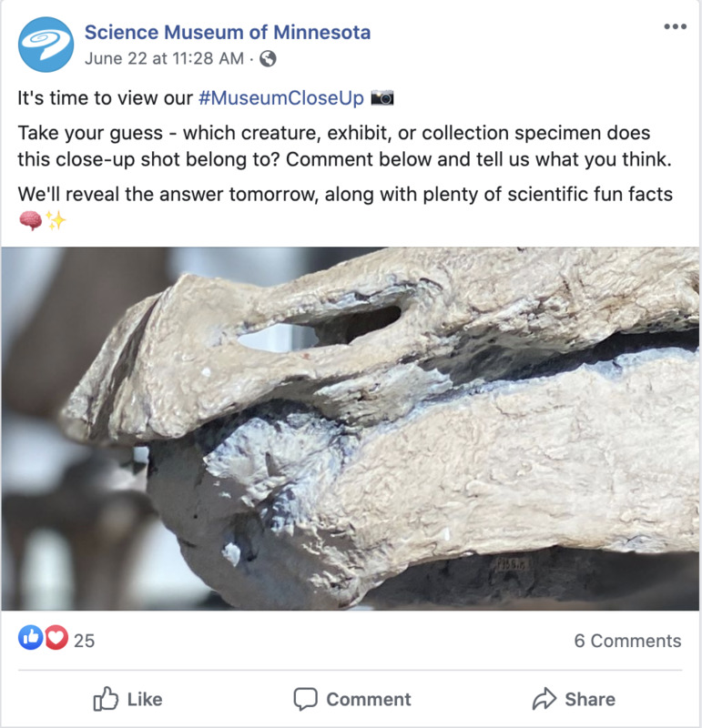Image resolution: width=702 pixels, height=728 pixels.
Task: Click the brain emoji in the post text
Action: tap(31, 220)
